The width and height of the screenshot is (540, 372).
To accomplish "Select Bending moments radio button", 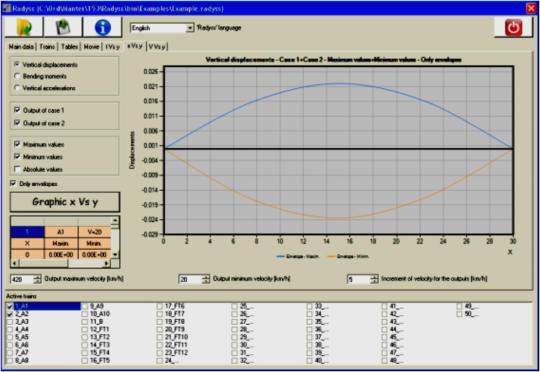I will pyautogui.click(x=17, y=76).
